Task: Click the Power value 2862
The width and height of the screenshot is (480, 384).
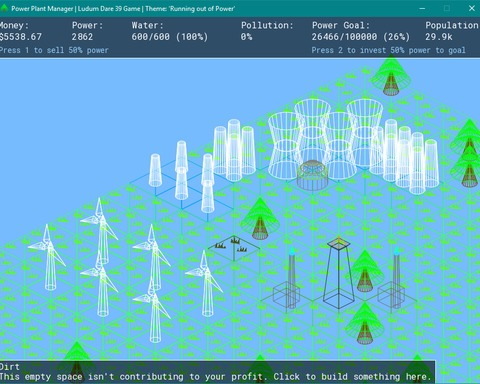Action: point(82,37)
